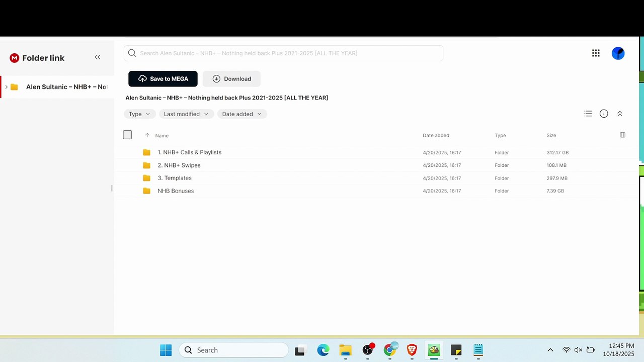This screenshot has width=644, height=362.
Task: Open the bird game app in taskbar
Action: click(434, 350)
